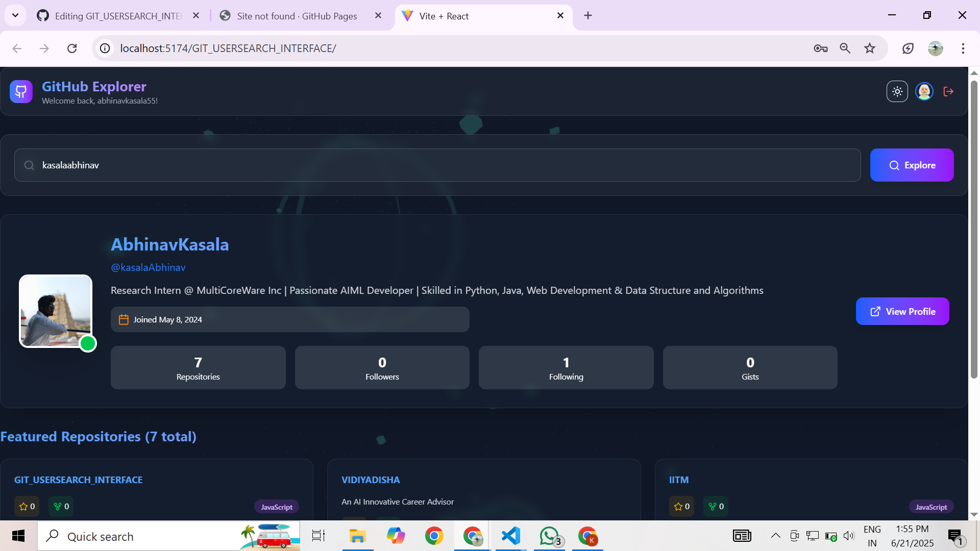Image resolution: width=980 pixels, height=551 pixels.
Task: Click the calendar icon beside Joined date
Action: [124, 319]
